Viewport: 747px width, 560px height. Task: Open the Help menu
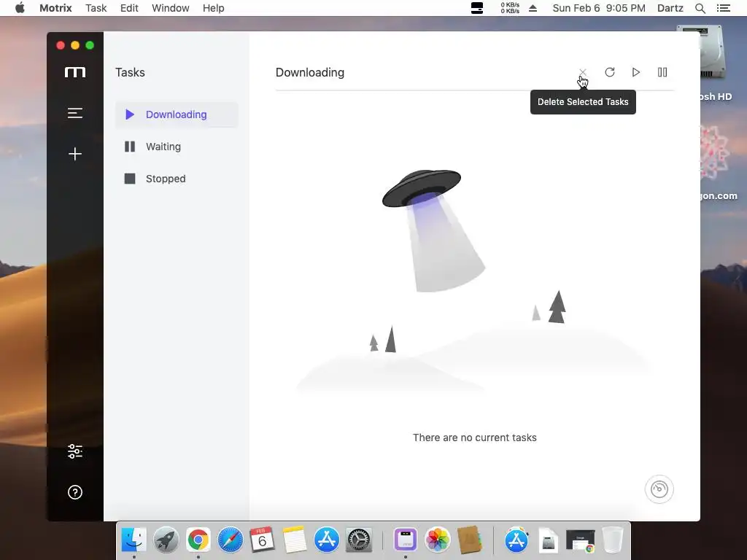pyautogui.click(x=213, y=8)
